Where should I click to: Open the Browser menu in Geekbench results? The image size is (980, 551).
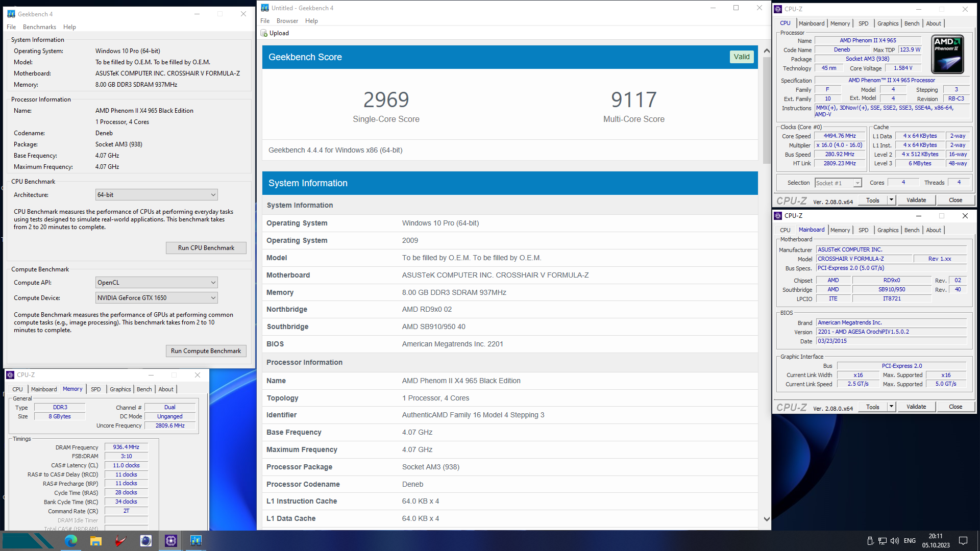287,21
